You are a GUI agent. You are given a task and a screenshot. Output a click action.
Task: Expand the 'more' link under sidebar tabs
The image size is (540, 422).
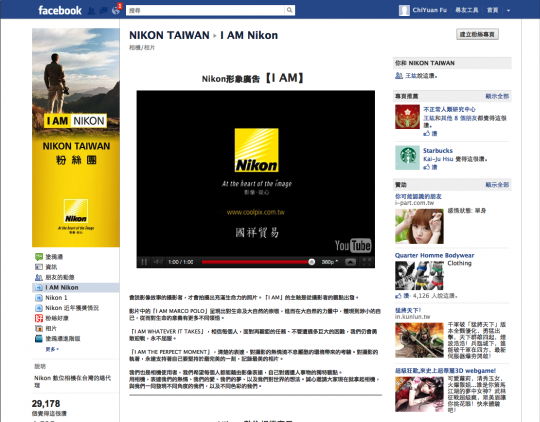click(52, 349)
